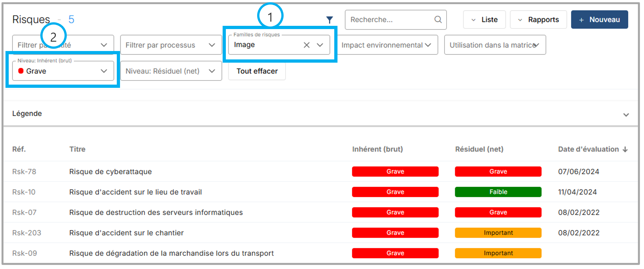Click the Tout effacer button
Screen dimensions: 644x269
click(257, 71)
